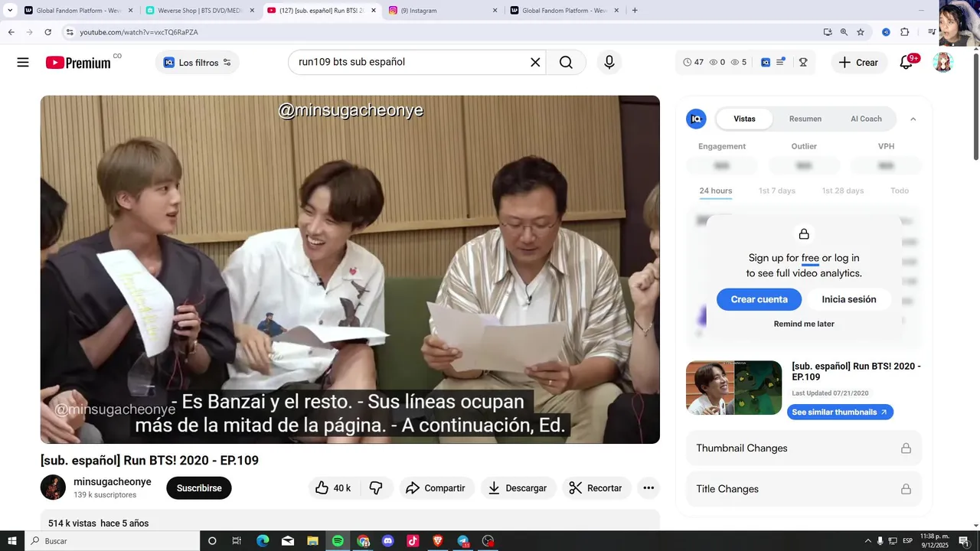The width and height of the screenshot is (980, 551).
Task: Like the video with thumbs up
Action: pos(333,488)
